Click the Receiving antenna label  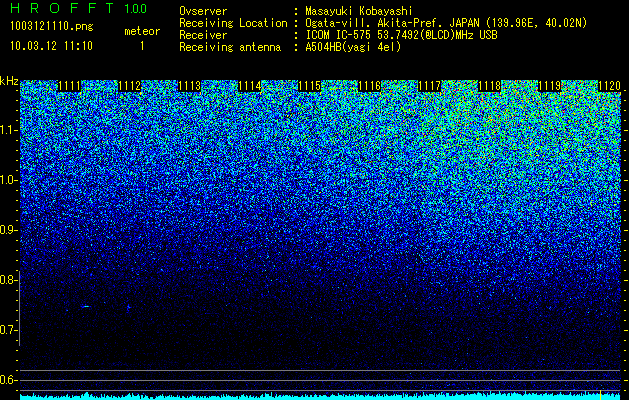point(230,47)
